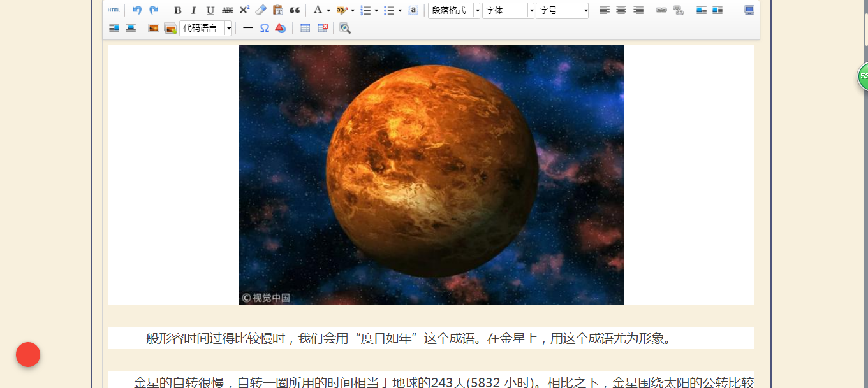This screenshot has width=868, height=388.
Task: Toggle blockquote formatting
Action: (x=295, y=10)
